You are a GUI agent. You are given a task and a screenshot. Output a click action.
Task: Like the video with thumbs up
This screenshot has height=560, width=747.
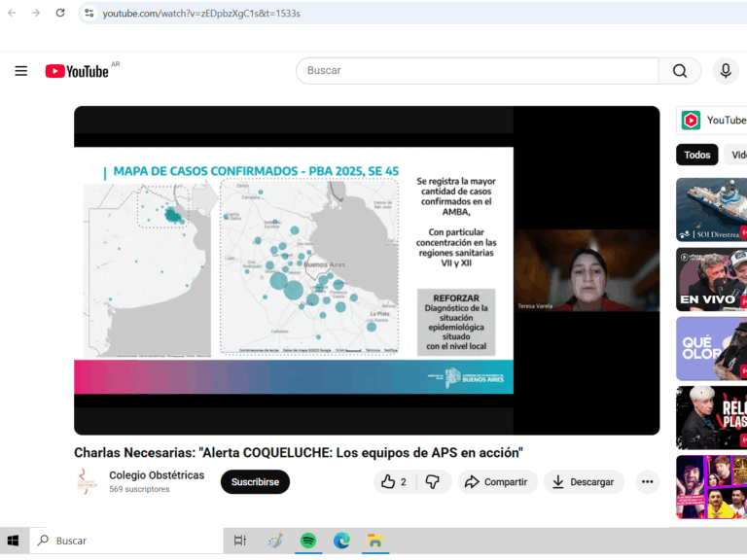pos(395,482)
